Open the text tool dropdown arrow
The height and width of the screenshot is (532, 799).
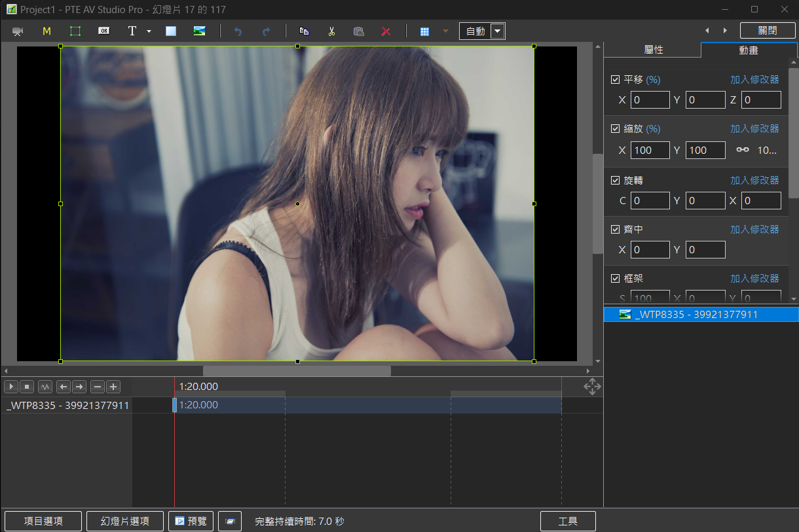149,31
